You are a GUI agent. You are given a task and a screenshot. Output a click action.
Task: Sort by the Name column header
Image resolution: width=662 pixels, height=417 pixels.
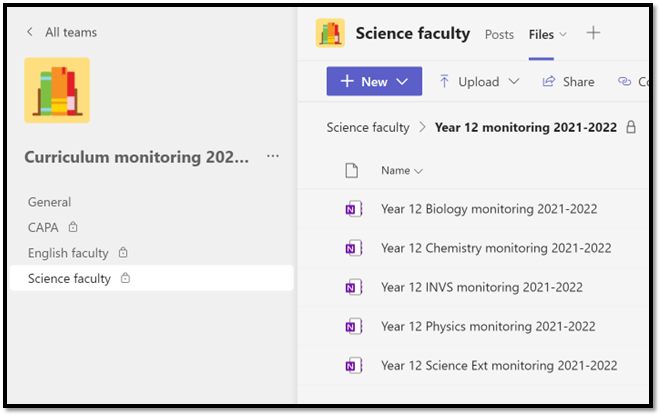(401, 171)
